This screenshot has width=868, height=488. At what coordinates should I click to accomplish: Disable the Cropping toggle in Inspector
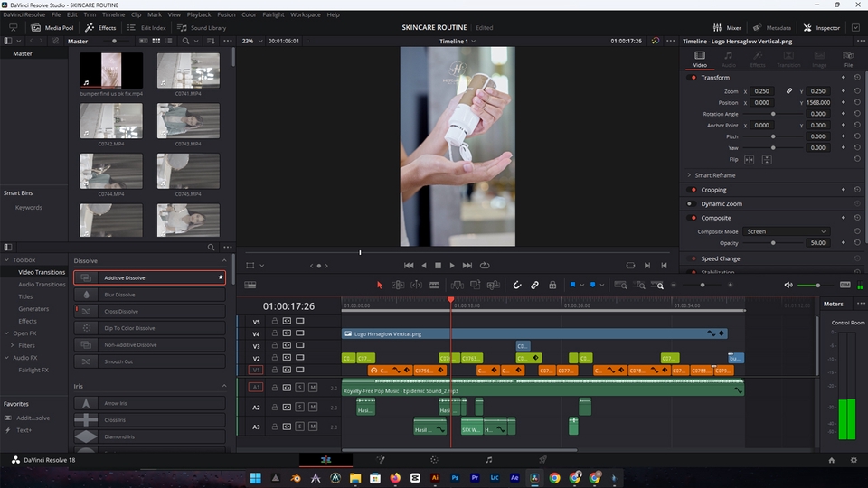click(x=693, y=190)
